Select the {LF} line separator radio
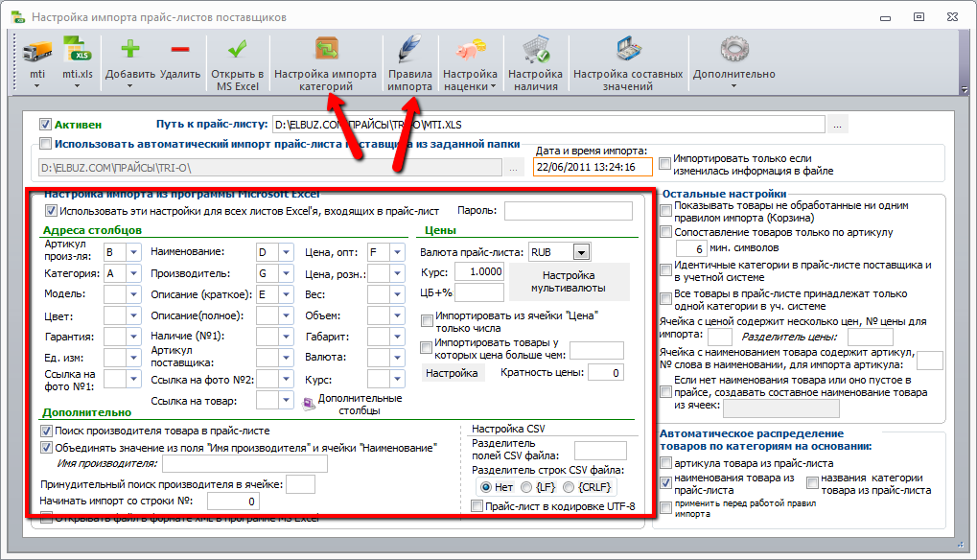This screenshot has height=560, width=977. [x=526, y=487]
